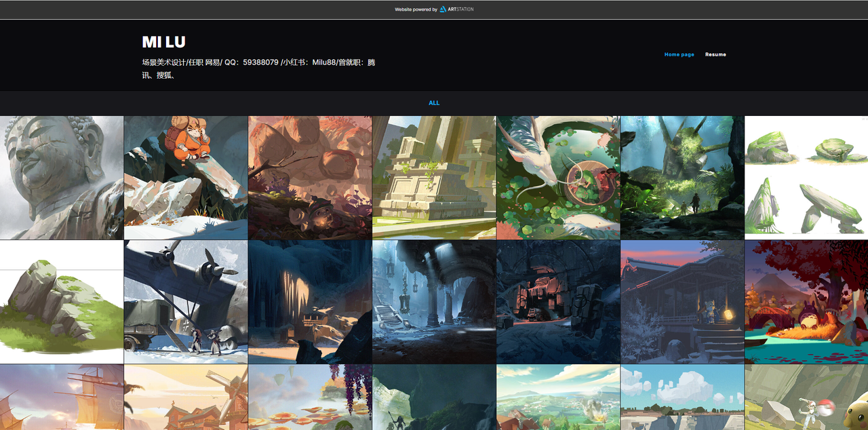This screenshot has height=430, width=868.
Task: Open the propeller airplane in snow artwork
Action: click(x=186, y=302)
